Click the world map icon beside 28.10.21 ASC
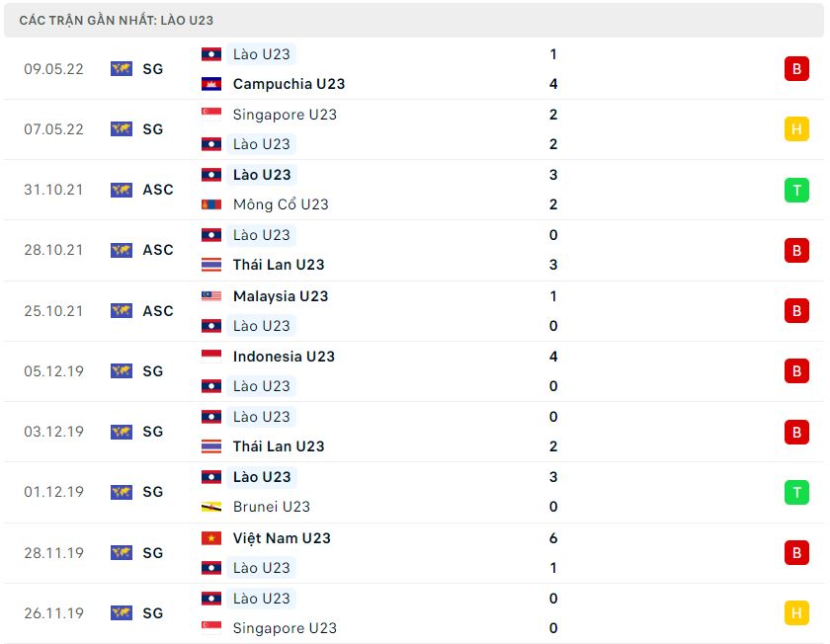Image resolution: width=830 pixels, height=644 pixels. pyautogui.click(x=122, y=250)
